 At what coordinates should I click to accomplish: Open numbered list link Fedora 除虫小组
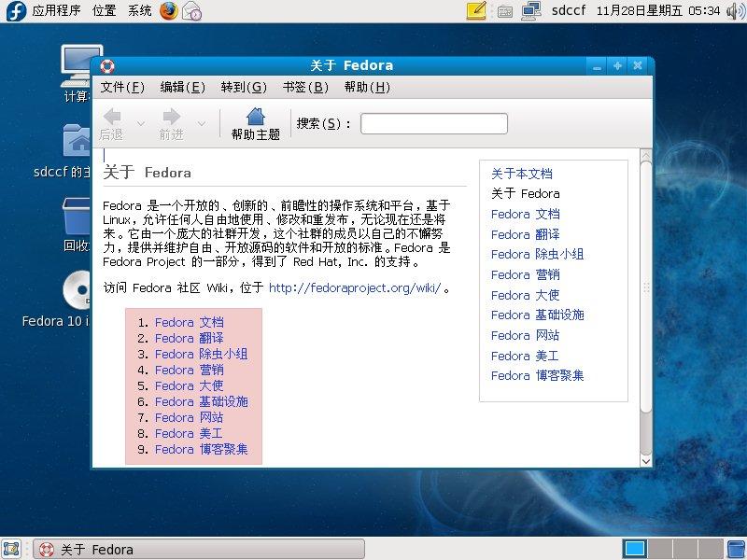(x=201, y=355)
